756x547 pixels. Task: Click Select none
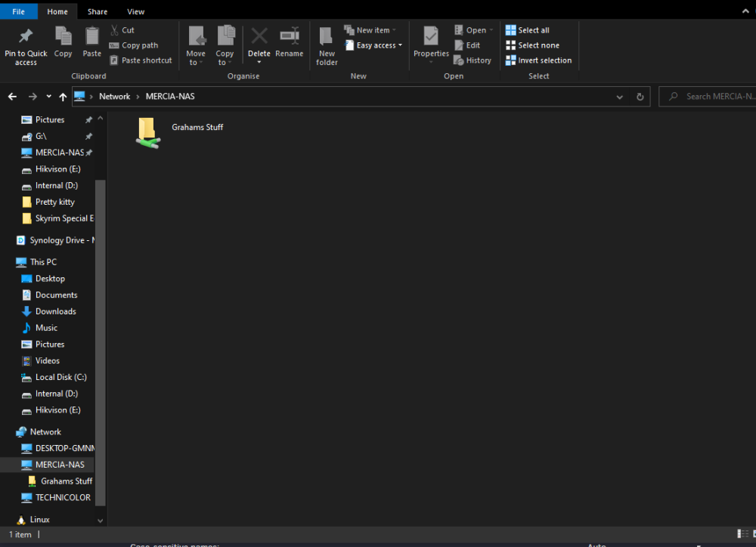coord(532,45)
